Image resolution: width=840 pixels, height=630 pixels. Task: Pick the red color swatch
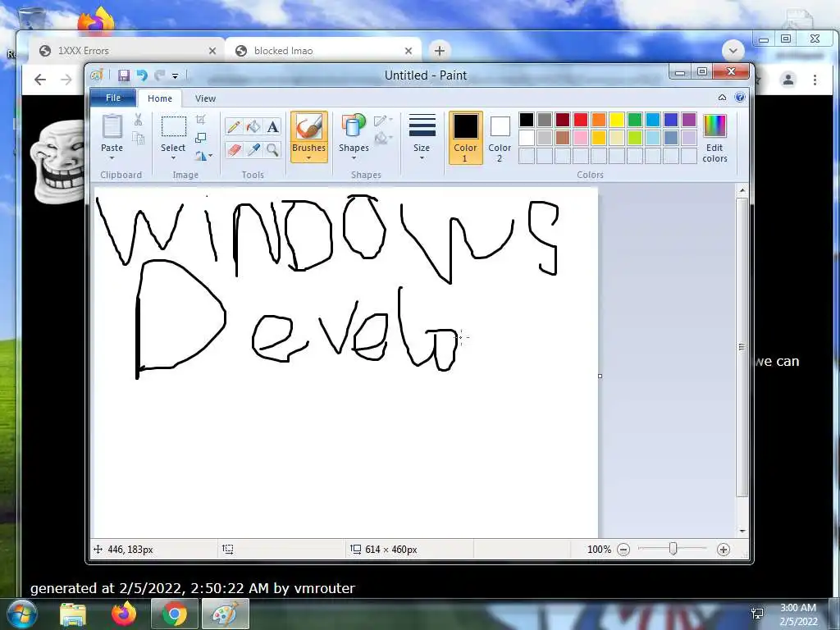click(x=581, y=120)
